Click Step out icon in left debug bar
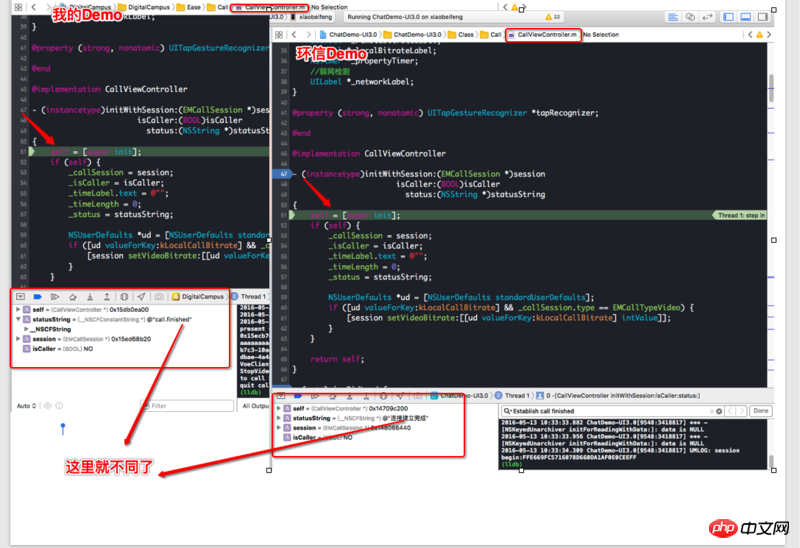The width and height of the screenshot is (800, 548). [108, 297]
